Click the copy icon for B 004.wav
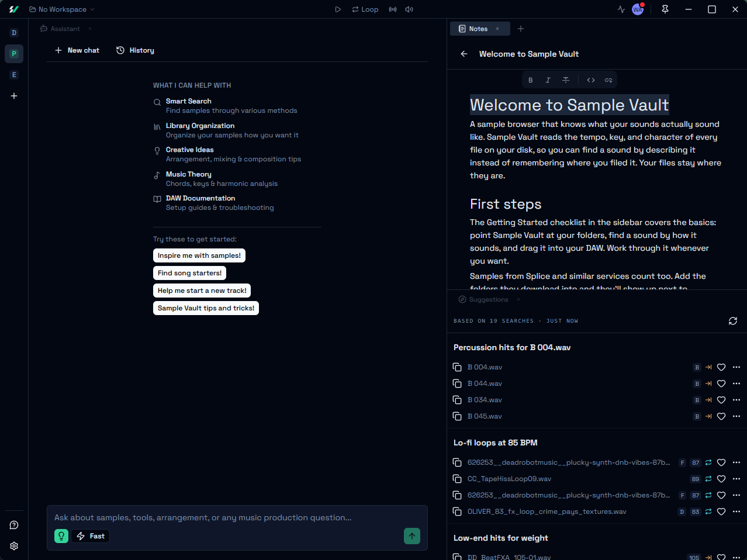This screenshot has height=560, width=747. coord(457,367)
